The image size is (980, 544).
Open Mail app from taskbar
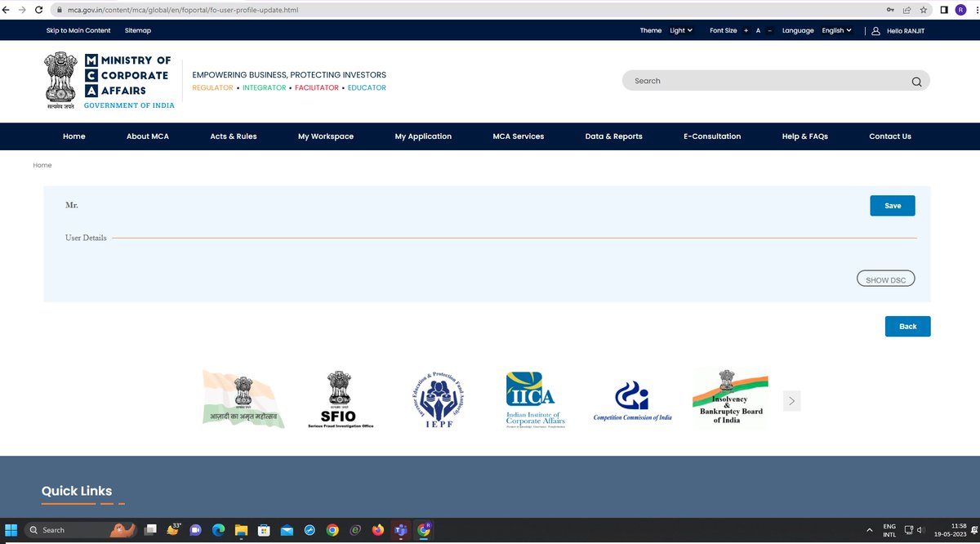[x=287, y=530]
